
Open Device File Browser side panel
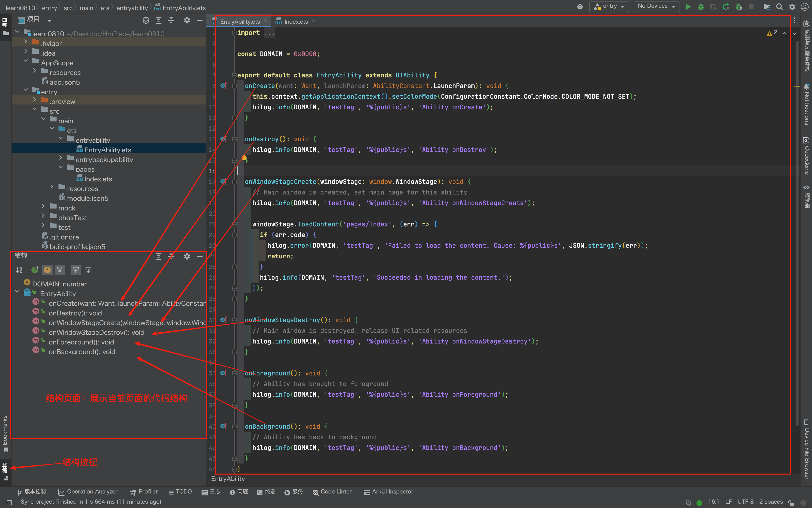807,449
